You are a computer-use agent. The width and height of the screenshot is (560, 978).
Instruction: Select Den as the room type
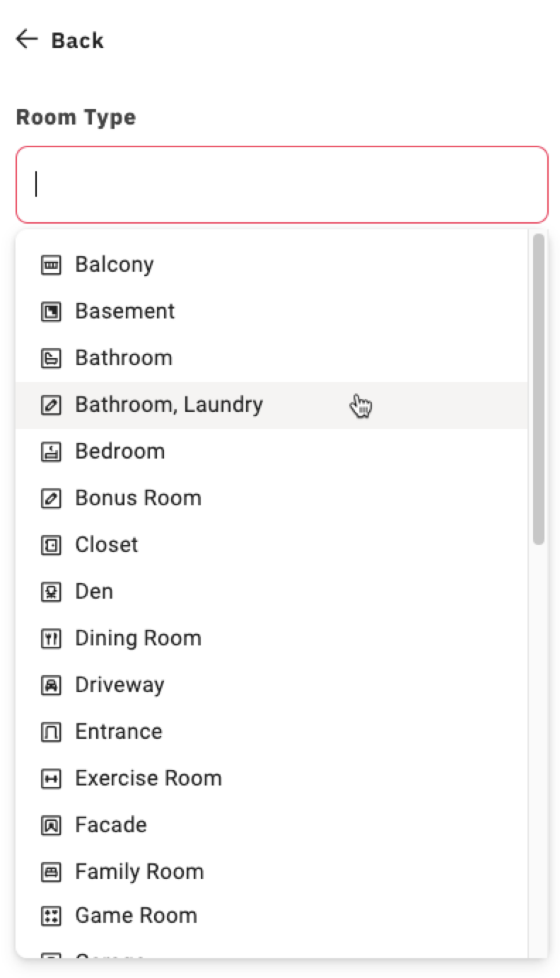(x=94, y=591)
